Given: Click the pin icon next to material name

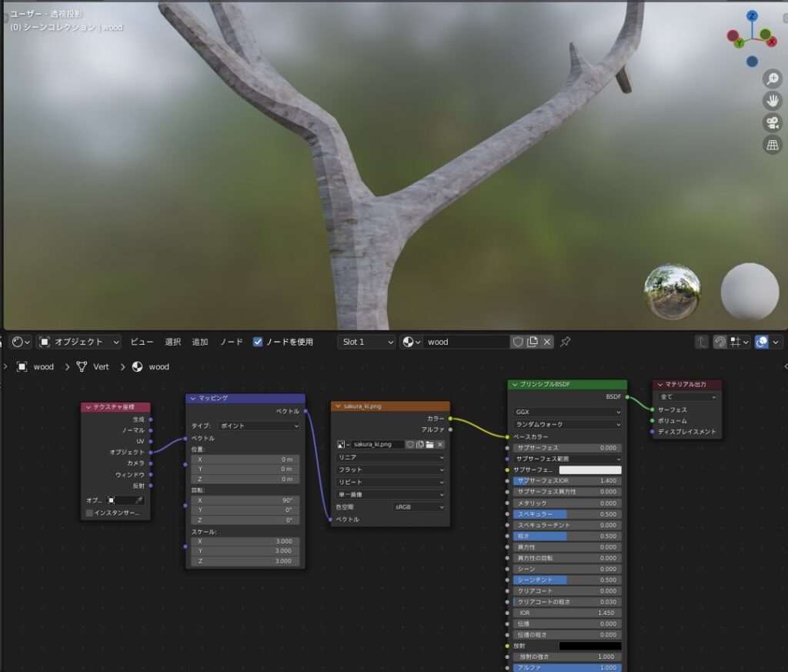Looking at the screenshot, I should pyautogui.click(x=566, y=342).
